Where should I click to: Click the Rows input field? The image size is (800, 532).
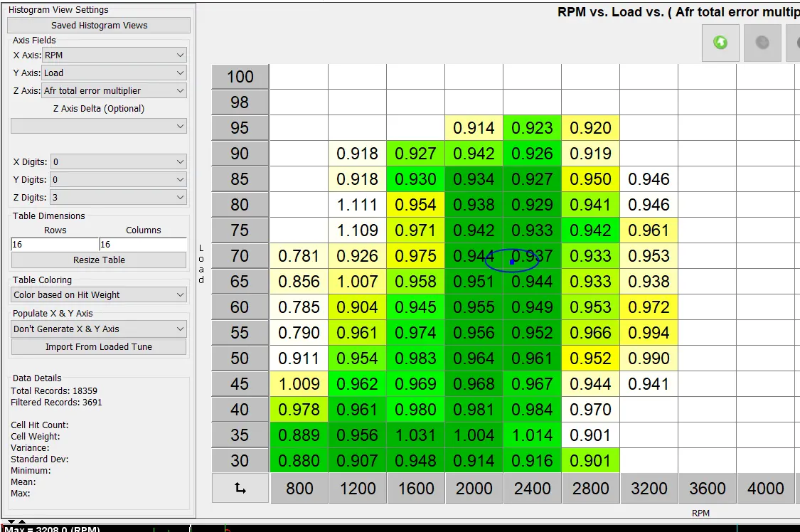coord(55,245)
